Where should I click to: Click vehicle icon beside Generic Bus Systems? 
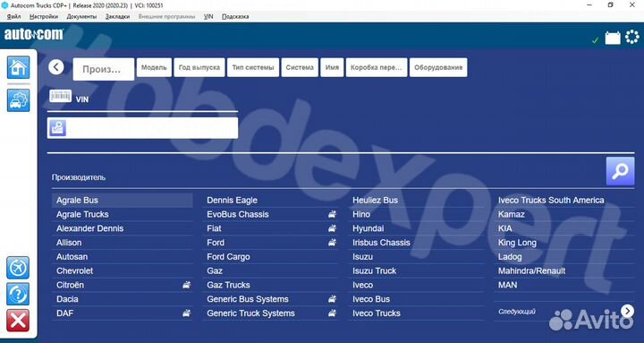332,299
